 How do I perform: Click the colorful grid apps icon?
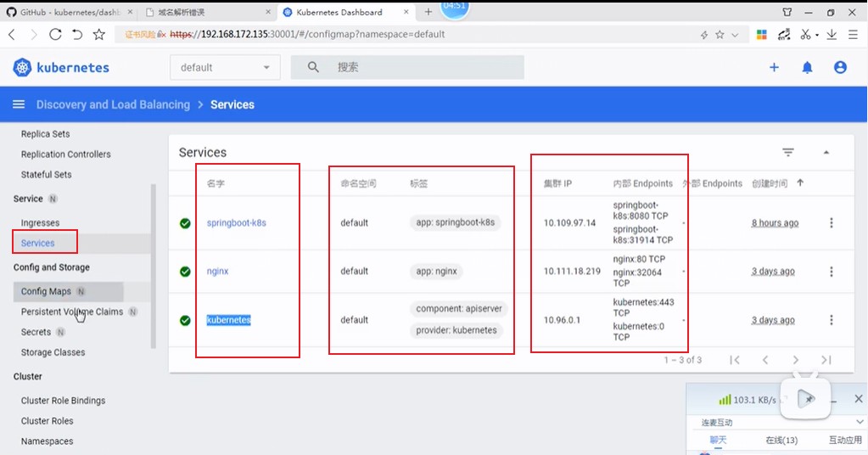click(x=762, y=34)
